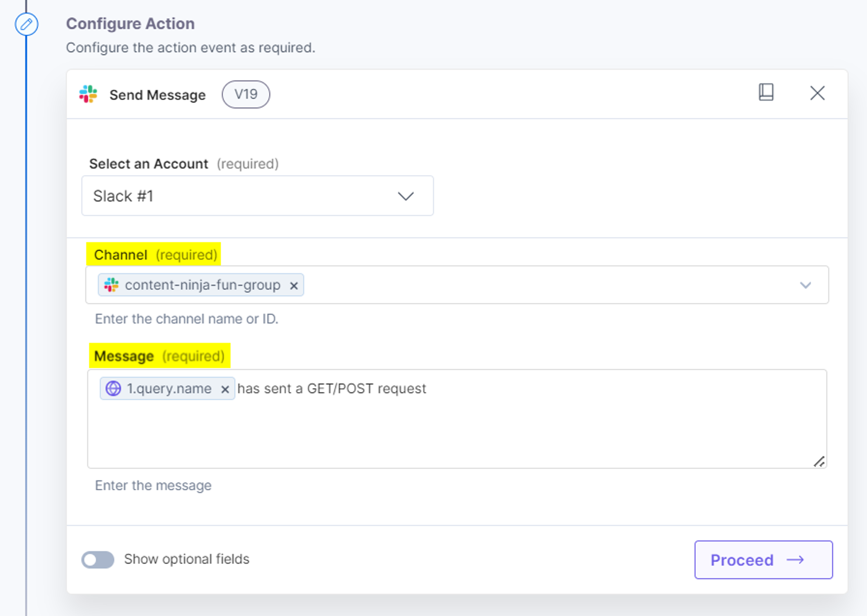867x616 pixels.
Task: Expand the account selector chevron
Action: (406, 196)
